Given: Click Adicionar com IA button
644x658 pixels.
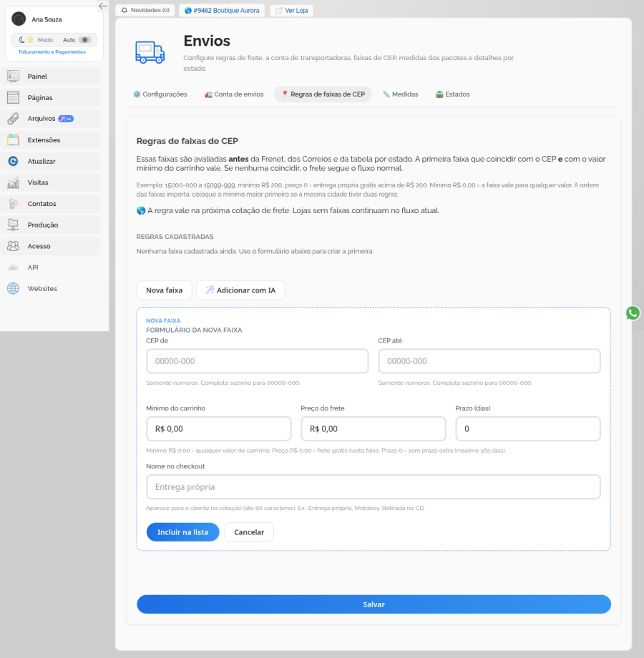Looking at the screenshot, I should coord(240,290).
